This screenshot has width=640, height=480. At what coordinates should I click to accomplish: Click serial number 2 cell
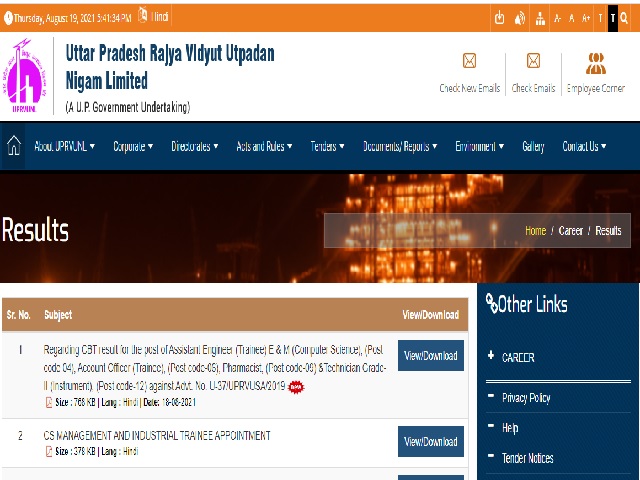[x=20, y=436]
